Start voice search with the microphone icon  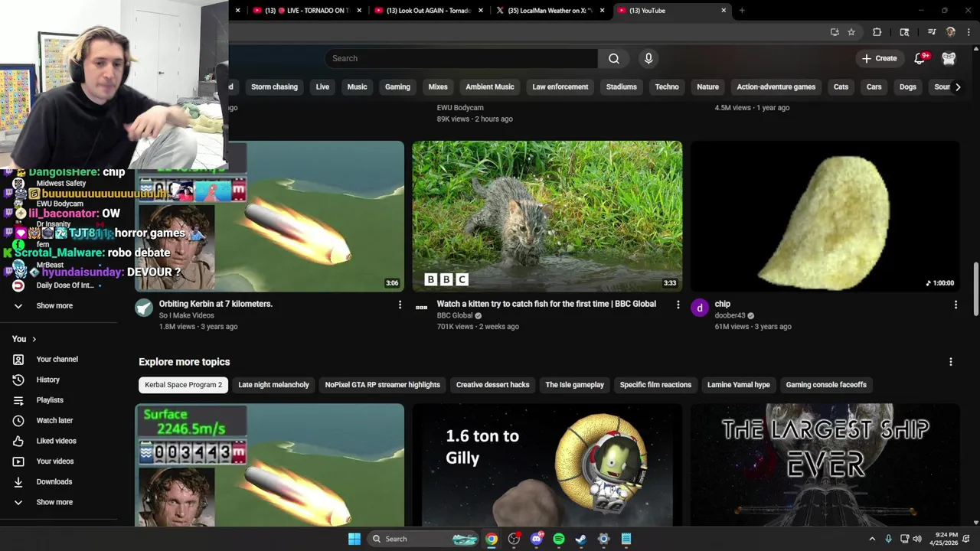click(648, 58)
